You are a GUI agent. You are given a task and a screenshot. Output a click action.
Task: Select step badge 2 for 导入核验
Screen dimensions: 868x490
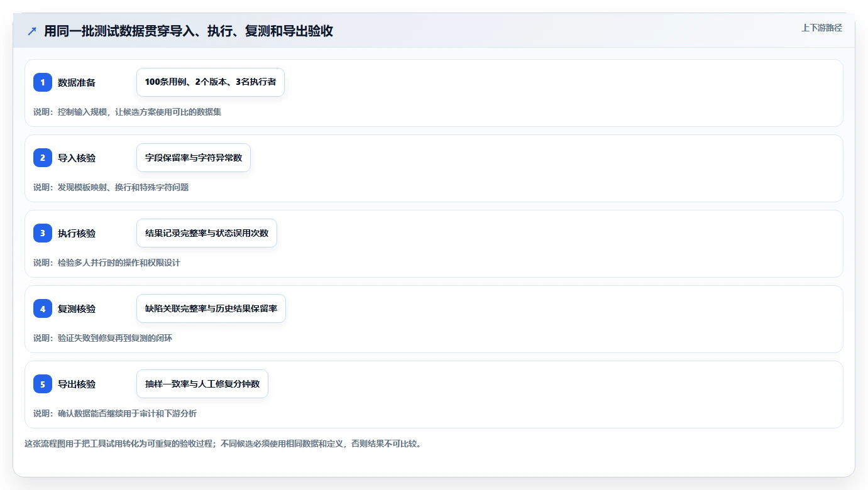(x=43, y=158)
